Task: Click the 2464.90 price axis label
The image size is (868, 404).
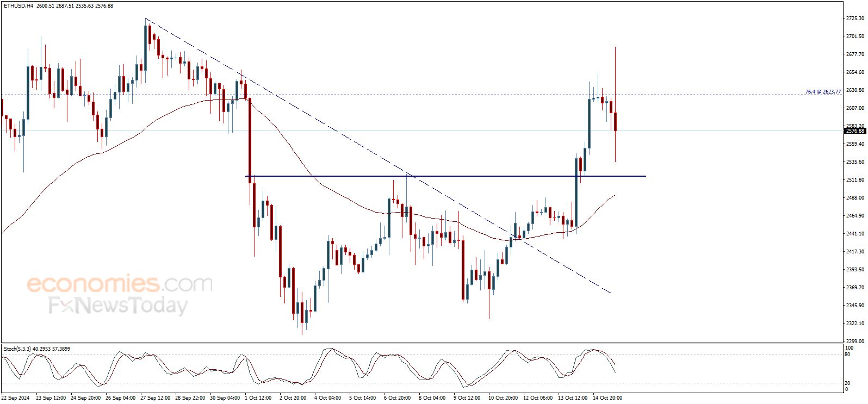Action: (x=855, y=216)
